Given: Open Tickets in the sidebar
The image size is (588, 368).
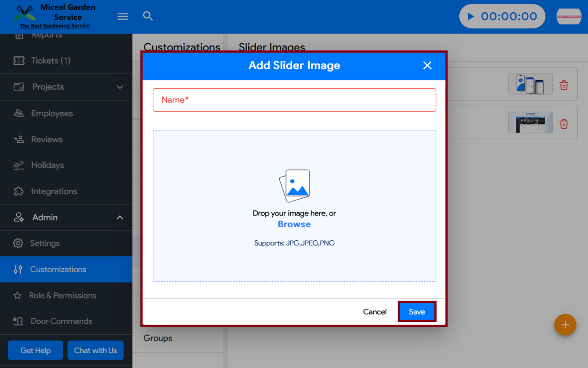Looking at the screenshot, I should [x=51, y=61].
